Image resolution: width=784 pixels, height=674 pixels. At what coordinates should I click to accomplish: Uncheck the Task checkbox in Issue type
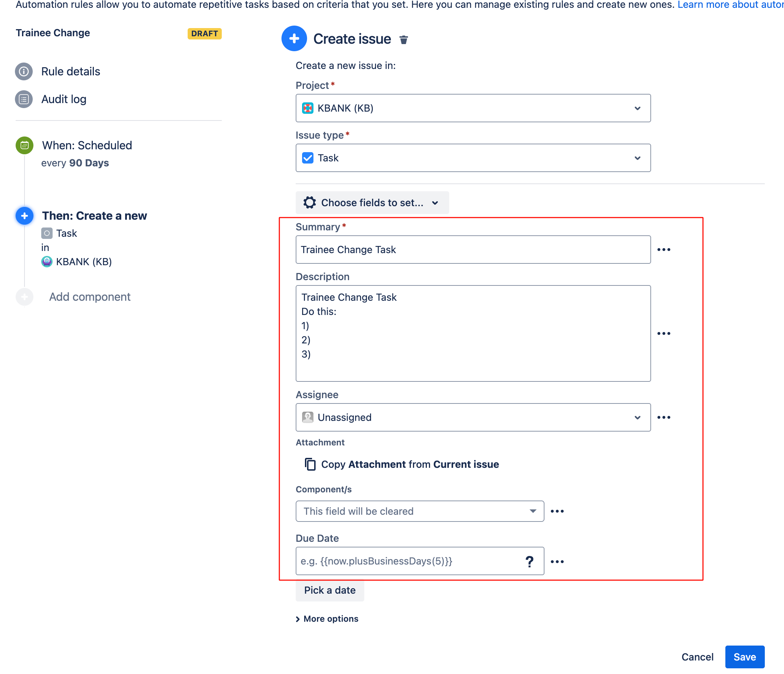[308, 158]
